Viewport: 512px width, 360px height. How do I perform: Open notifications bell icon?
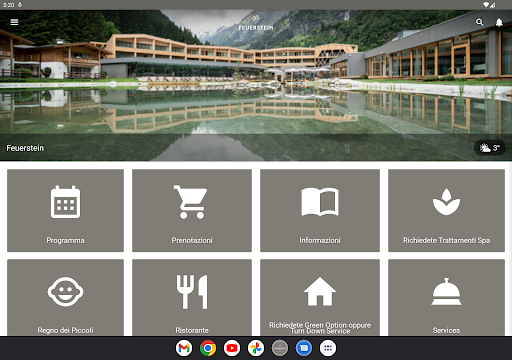(499, 22)
